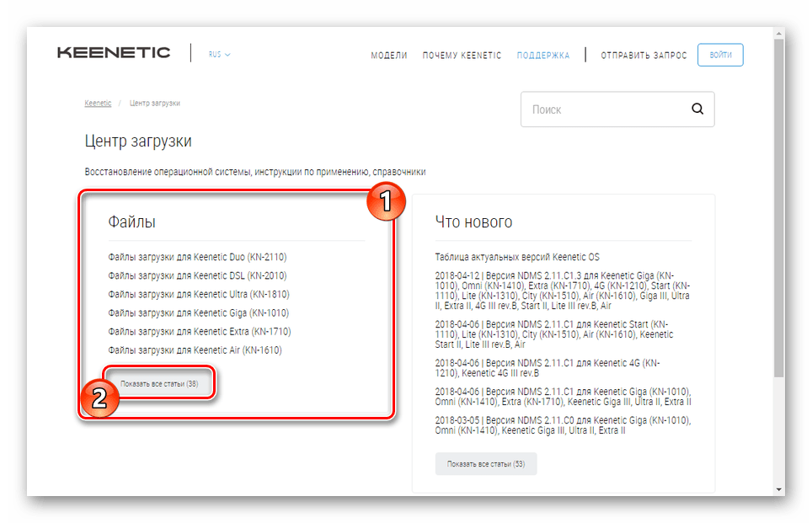Open files for Keenetic Extra (KN-1710)
The height and width of the screenshot is (523, 812).
200,332
